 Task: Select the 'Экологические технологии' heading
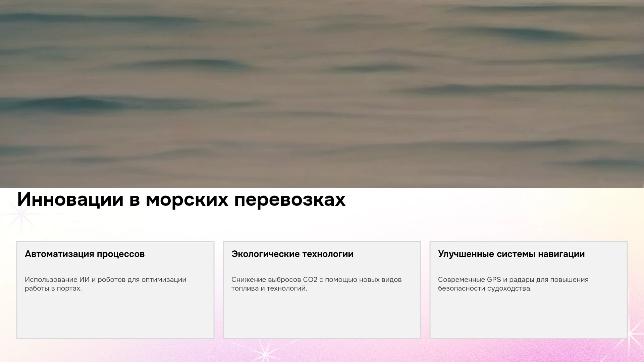click(x=292, y=254)
